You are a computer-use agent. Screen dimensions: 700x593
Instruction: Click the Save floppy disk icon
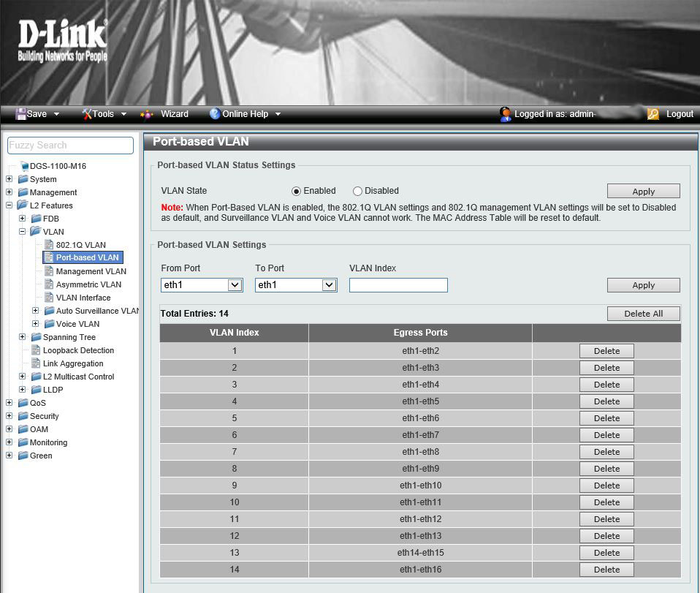pyautogui.click(x=21, y=114)
